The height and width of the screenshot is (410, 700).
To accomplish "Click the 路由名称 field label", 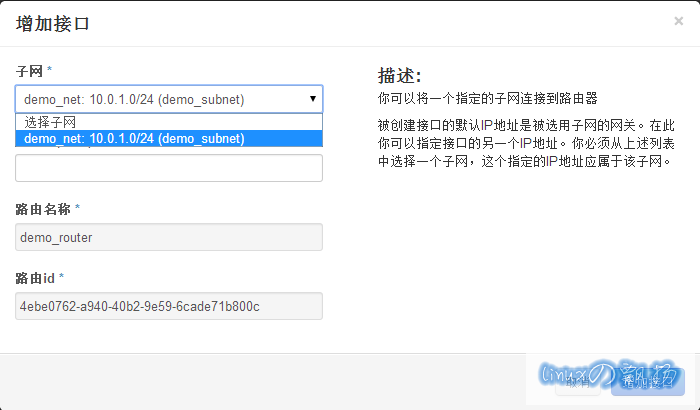I will coord(43,208).
